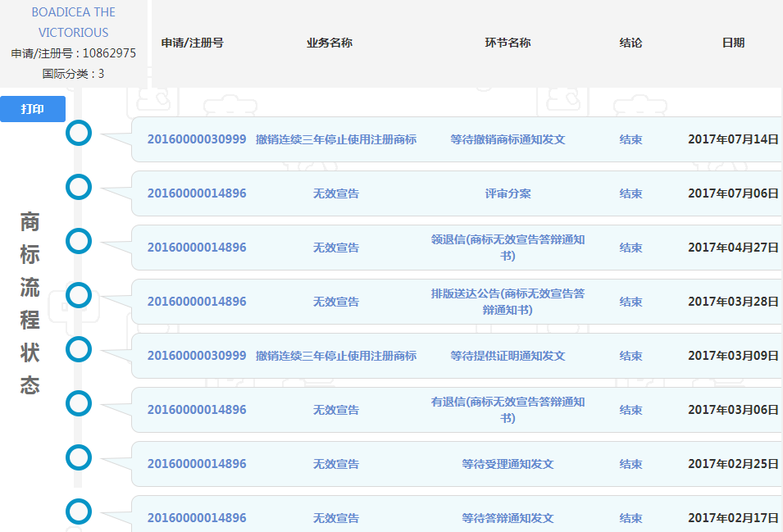Viewport: 783px width, 532px height.
Task: Click the timeline circle for 2017年03月28日
Action: click(x=79, y=295)
